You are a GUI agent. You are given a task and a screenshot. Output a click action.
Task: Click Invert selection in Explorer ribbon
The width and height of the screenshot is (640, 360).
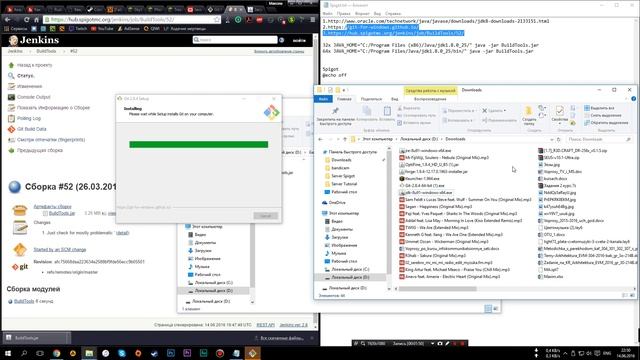[606, 122]
